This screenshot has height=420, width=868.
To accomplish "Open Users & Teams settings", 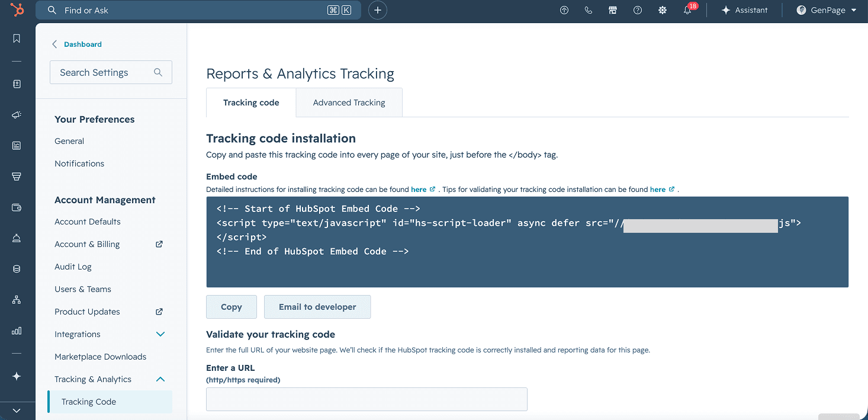I will click(83, 289).
